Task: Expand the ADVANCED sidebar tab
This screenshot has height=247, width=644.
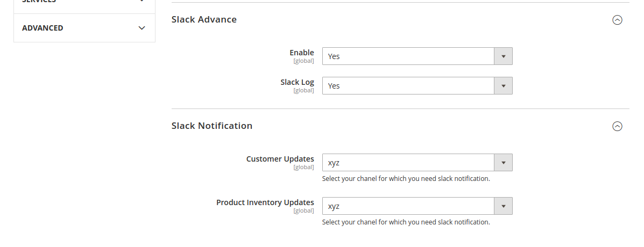Action: (84, 28)
